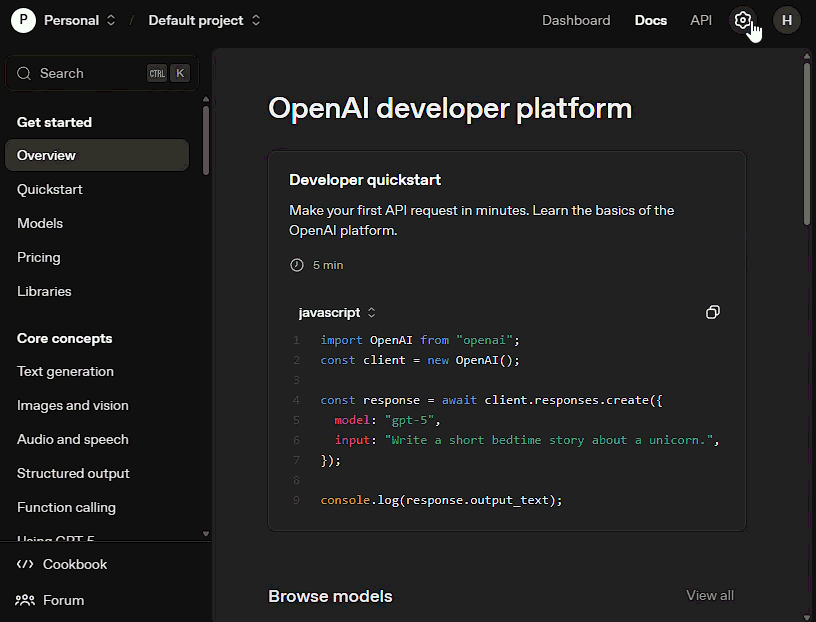Switch to the Dashboard tab

576,20
